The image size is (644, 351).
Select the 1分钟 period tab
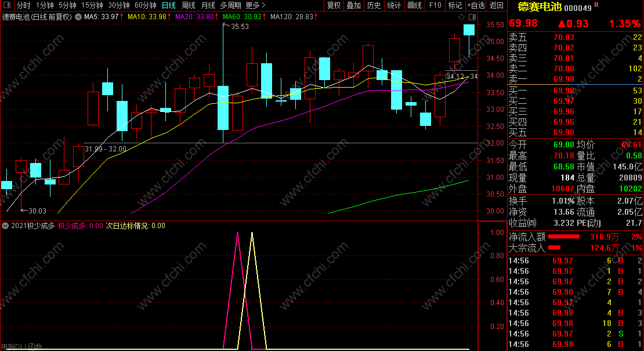coord(45,5)
